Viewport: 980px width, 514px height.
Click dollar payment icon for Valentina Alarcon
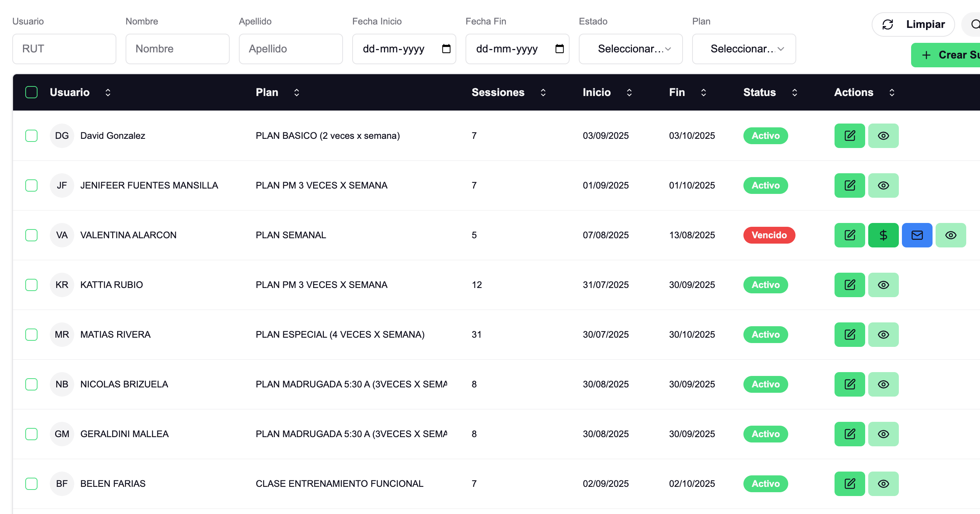pos(883,235)
